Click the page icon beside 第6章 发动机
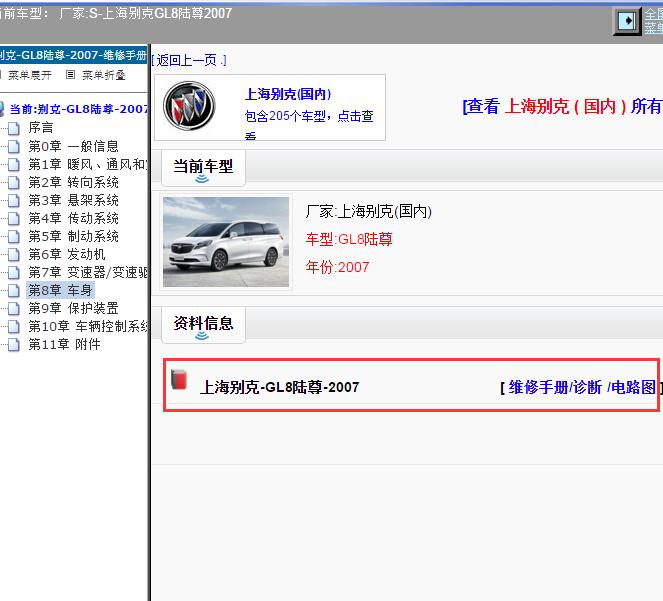This screenshot has height=601, width=663. pos(14,254)
